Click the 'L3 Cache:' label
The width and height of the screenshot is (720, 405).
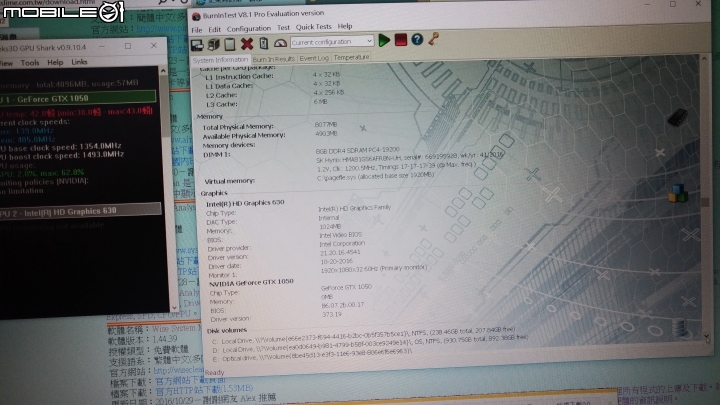pos(221,105)
